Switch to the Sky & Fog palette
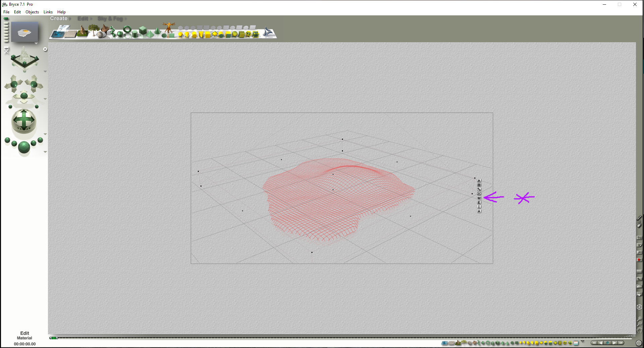The width and height of the screenshot is (644, 348). pyautogui.click(x=110, y=19)
